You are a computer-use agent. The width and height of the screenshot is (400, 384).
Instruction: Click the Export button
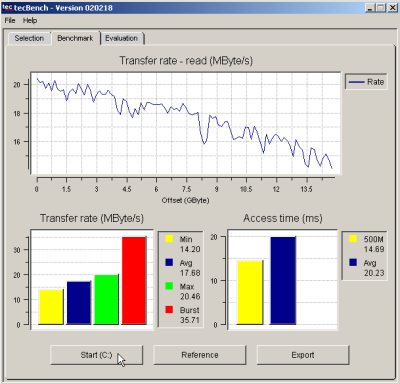[x=303, y=355]
